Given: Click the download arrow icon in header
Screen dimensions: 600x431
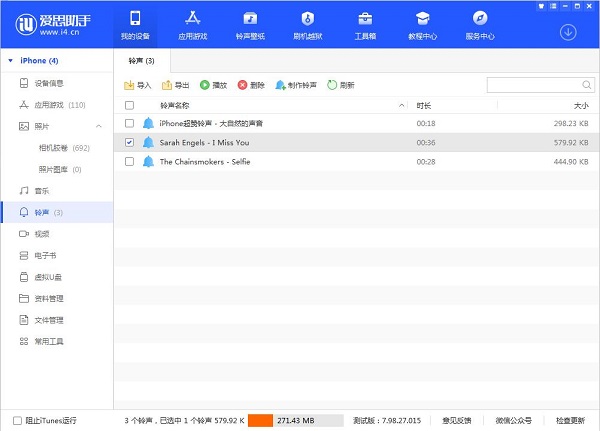Looking at the screenshot, I should pyautogui.click(x=568, y=32).
